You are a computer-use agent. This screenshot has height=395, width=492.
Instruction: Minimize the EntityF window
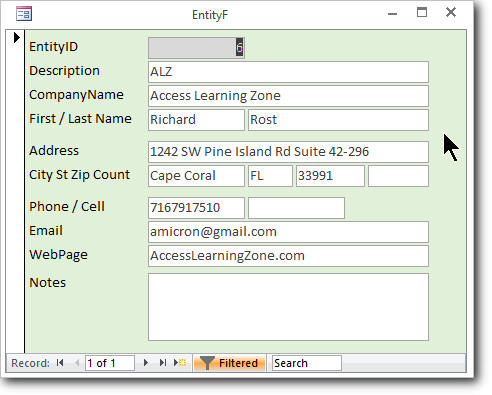tap(393, 14)
